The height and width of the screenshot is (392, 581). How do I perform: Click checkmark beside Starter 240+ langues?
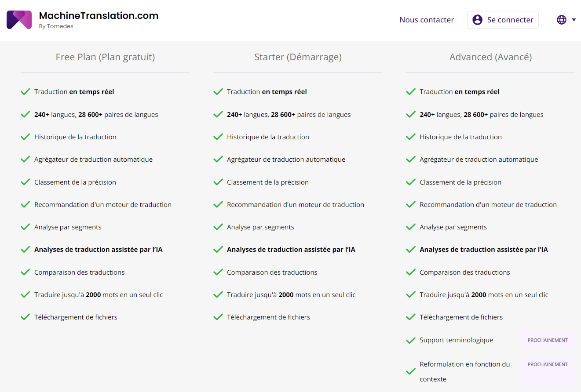(x=218, y=114)
